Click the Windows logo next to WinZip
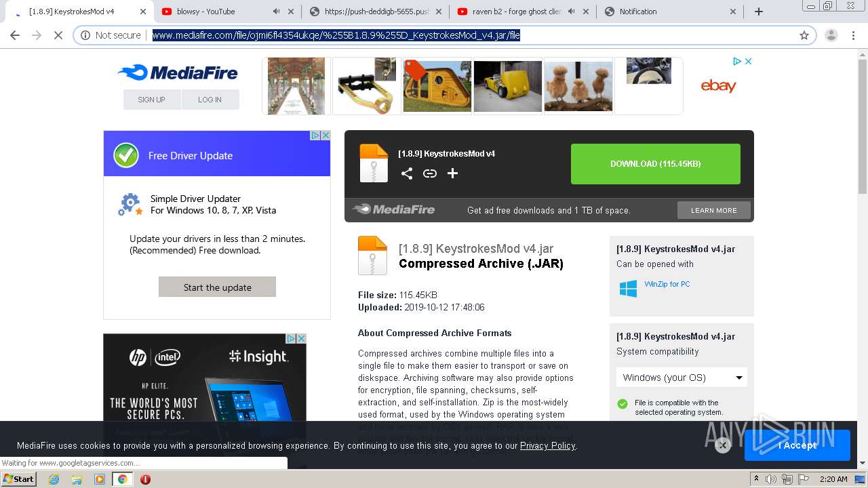The image size is (868, 488). (629, 288)
